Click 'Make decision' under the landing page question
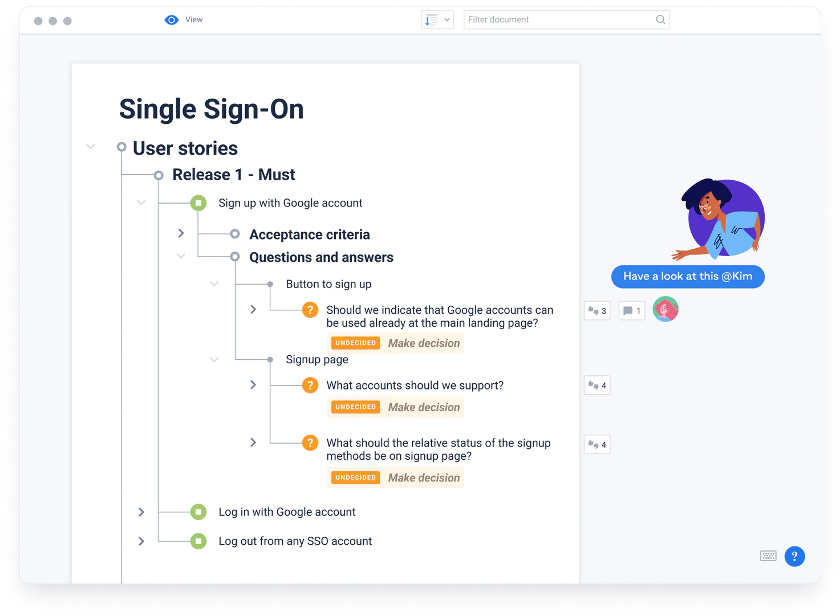This screenshot has height=616, width=840. pyautogui.click(x=424, y=343)
